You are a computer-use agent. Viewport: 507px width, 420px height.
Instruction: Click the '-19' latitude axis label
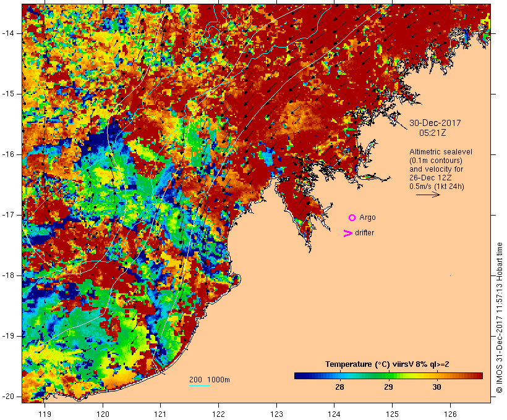[8, 336]
